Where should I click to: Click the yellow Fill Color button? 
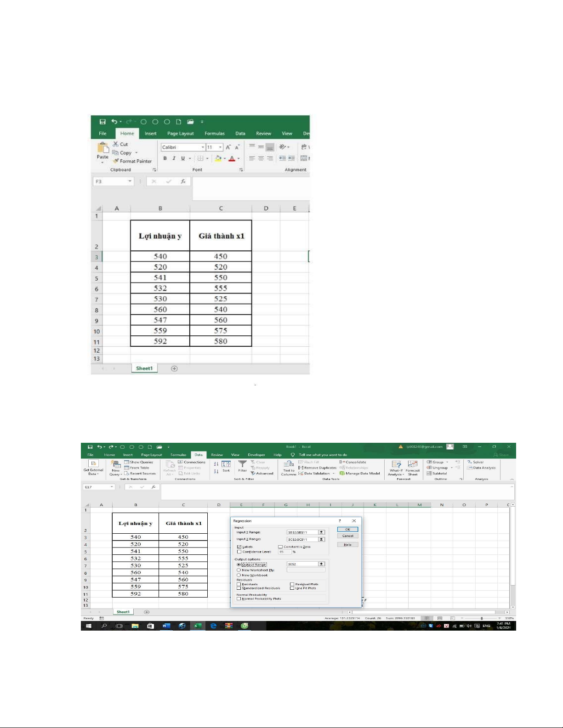coord(218,158)
